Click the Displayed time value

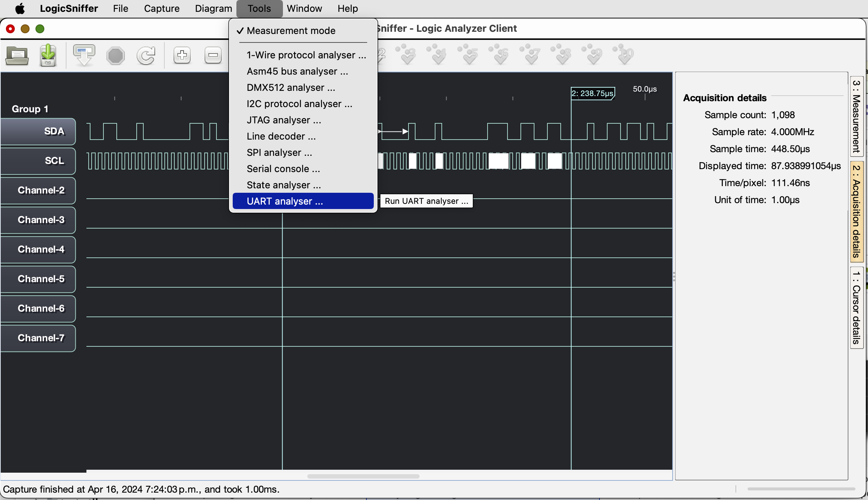806,166
